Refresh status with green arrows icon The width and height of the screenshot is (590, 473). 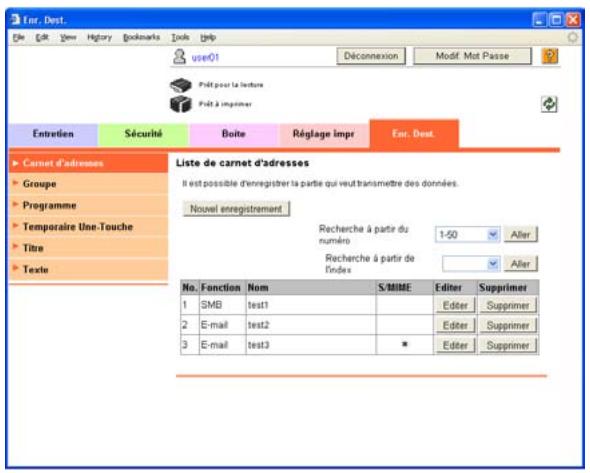point(549,104)
